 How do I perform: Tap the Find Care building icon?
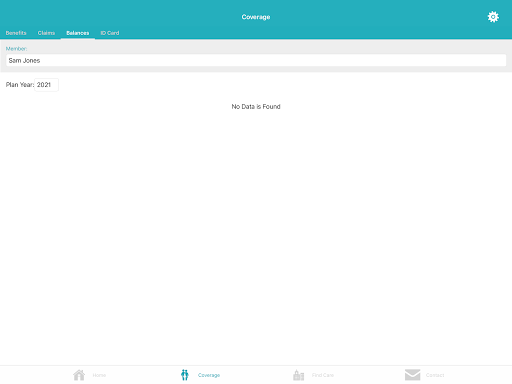point(298,375)
